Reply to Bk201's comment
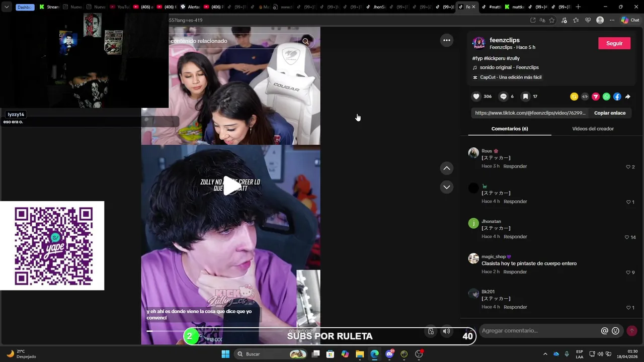 pos(515,307)
